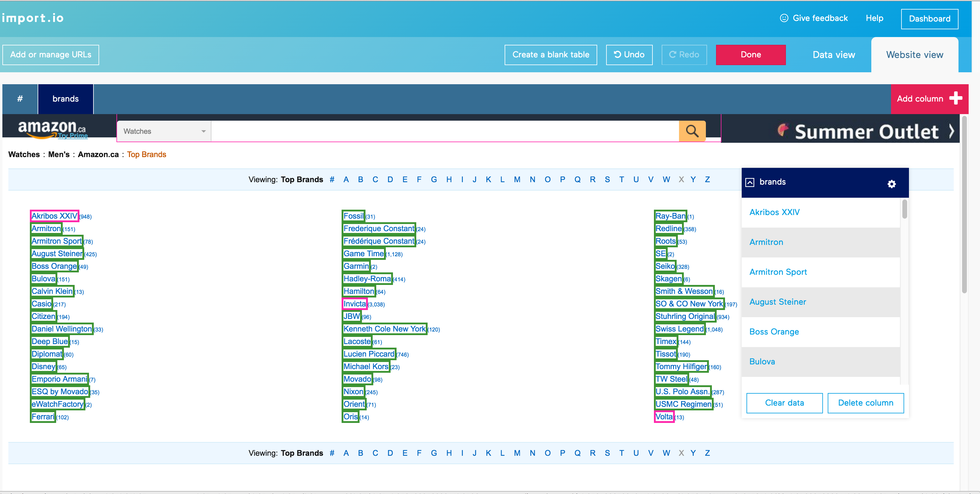Image resolution: width=980 pixels, height=494 pixels.
Task: Click the Garmin brand link
Action: click(x=356, y=266)
